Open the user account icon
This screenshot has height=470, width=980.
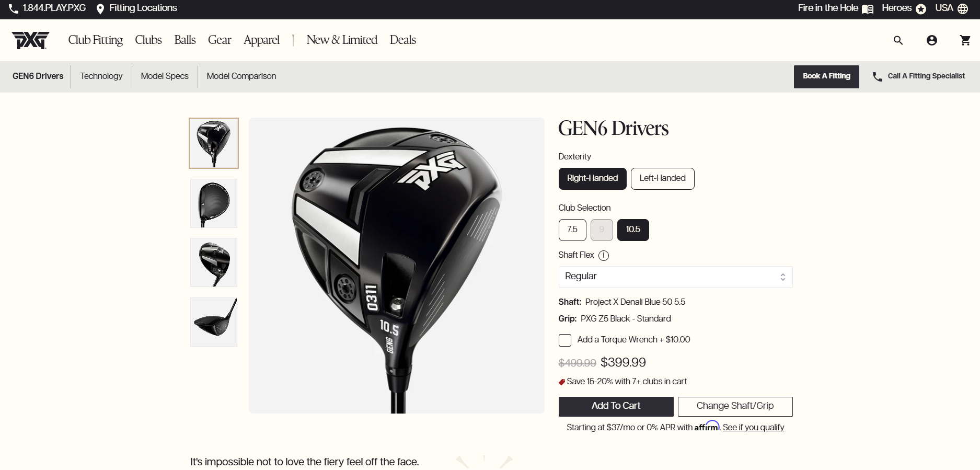(931, 40)
